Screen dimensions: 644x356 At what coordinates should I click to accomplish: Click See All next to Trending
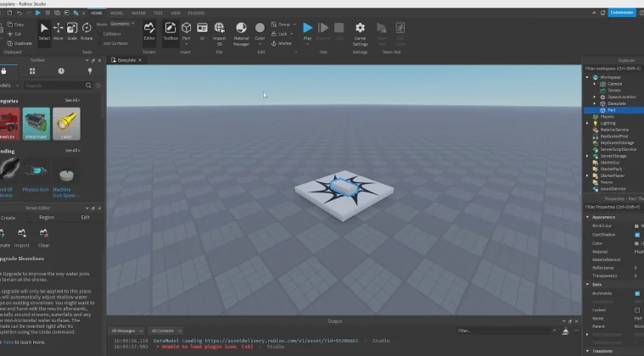pos(72,151)
